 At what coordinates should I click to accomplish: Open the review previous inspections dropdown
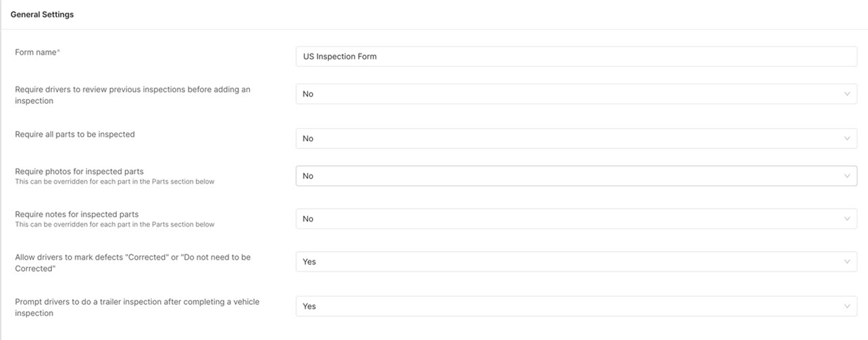point(576,94)
